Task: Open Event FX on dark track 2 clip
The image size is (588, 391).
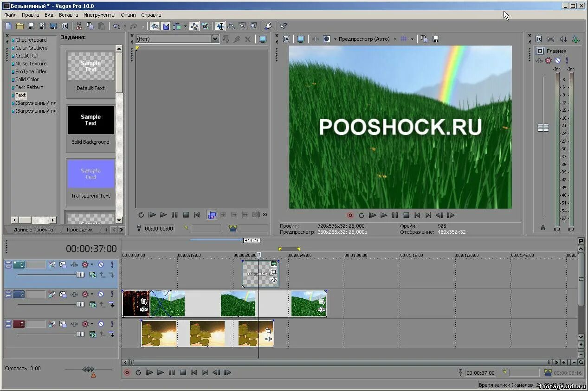Action: pos(143,309)
